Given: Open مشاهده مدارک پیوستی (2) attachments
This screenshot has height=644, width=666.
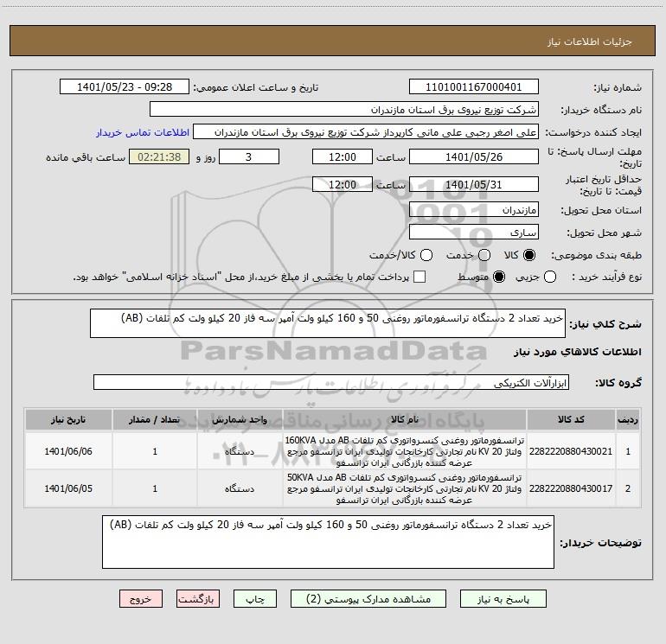Looking at the screenshot, I should [368, 598].
